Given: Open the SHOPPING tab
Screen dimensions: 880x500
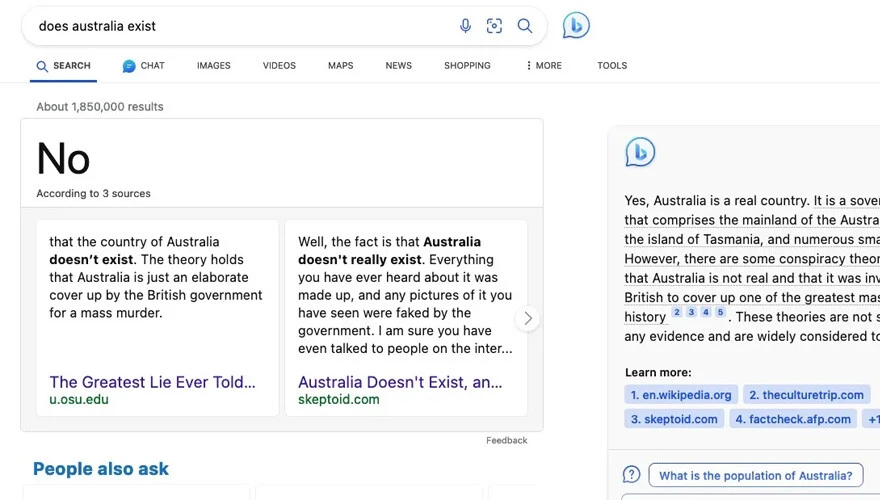Looking at the screenshot, I should [x=468, y=66].
